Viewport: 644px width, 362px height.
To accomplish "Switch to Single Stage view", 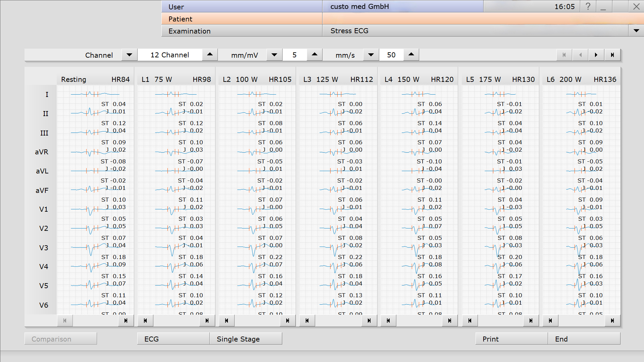I will click(x=246, y=339).
